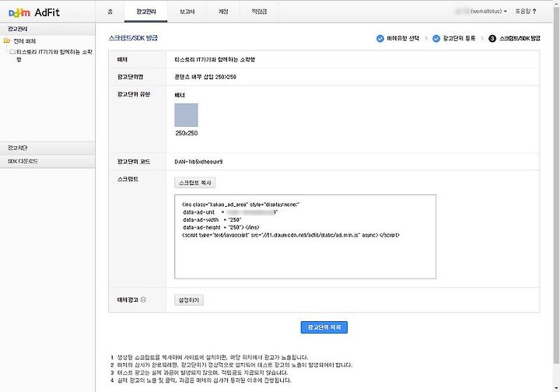Go to the 홈 tab

(x=110, y=12)
